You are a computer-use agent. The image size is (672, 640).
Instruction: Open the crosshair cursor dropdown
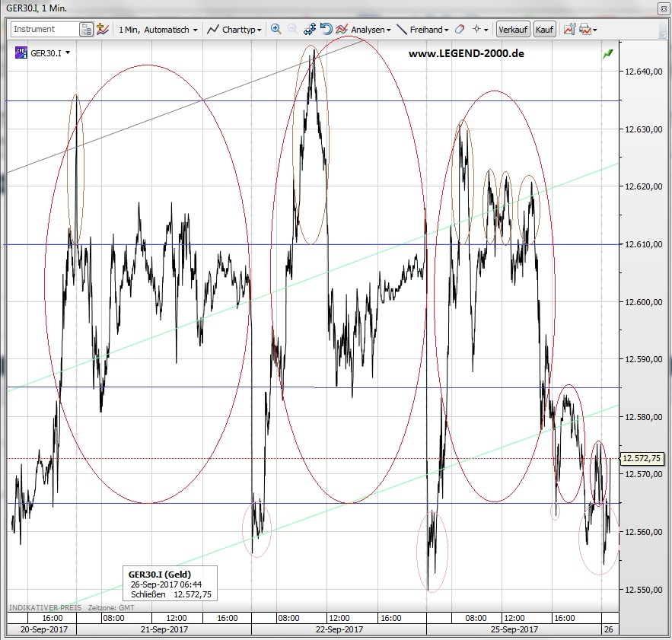[x=480, y=30]
